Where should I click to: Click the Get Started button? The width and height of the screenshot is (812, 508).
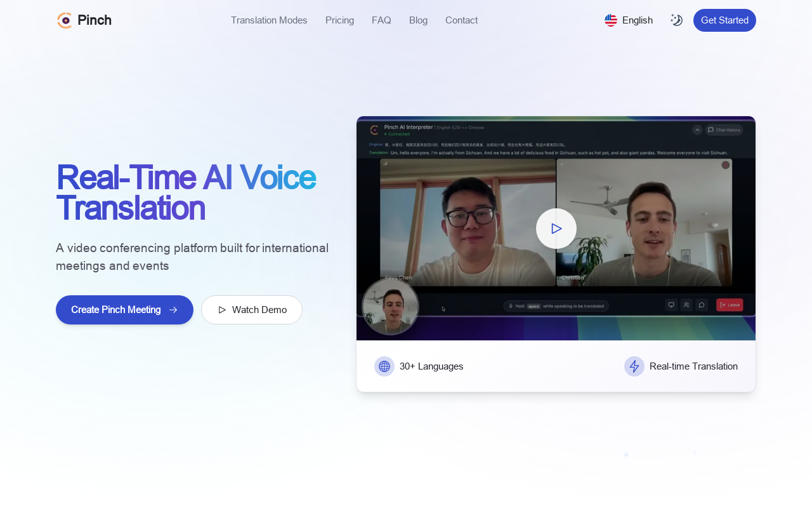pos(724,20)
